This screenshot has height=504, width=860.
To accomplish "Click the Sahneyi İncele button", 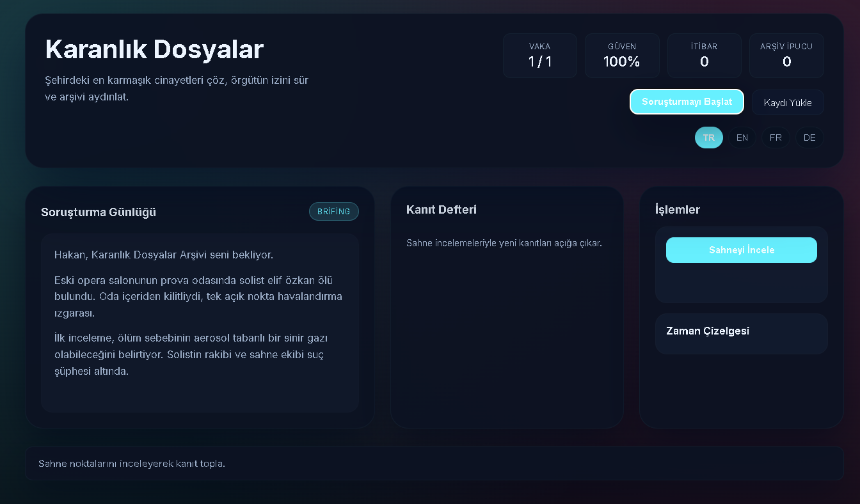I will pyautogui.click(x=741, y=250).
